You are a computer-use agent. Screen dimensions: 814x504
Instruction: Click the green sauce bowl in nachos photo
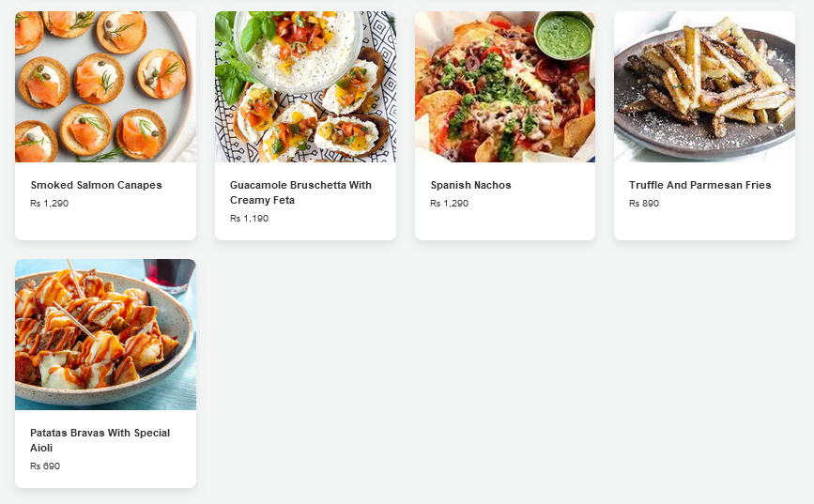pyautogui.click(x=564, y=36)
